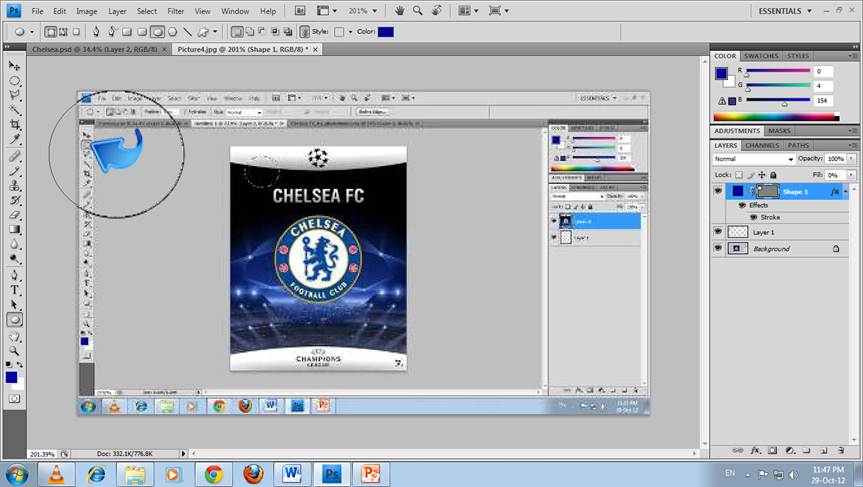Switch to the Channels tab
Screen dimensions: 863x487
(762, 145)
